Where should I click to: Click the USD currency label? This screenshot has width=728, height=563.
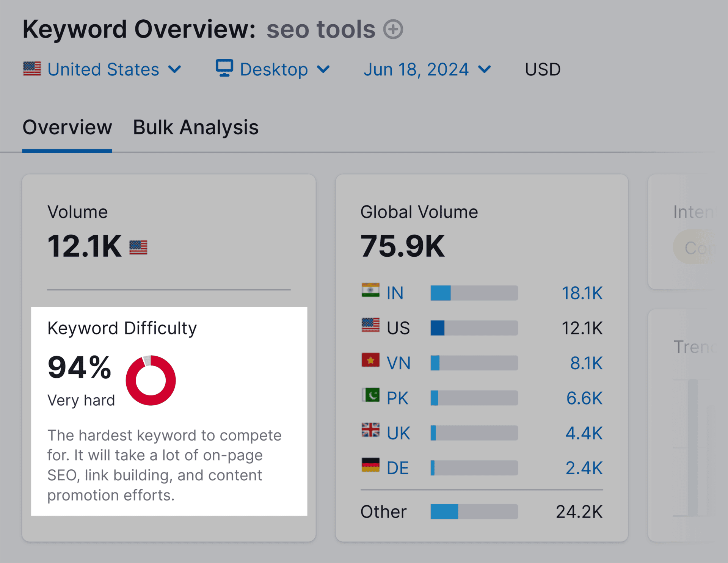coord(543,69)
